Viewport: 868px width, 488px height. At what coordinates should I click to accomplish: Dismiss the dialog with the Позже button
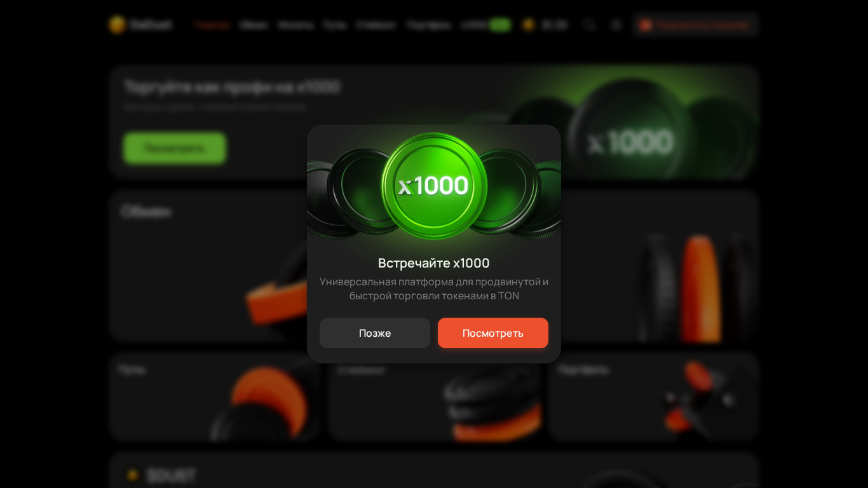pyautogui.click(x=375, y=333)
